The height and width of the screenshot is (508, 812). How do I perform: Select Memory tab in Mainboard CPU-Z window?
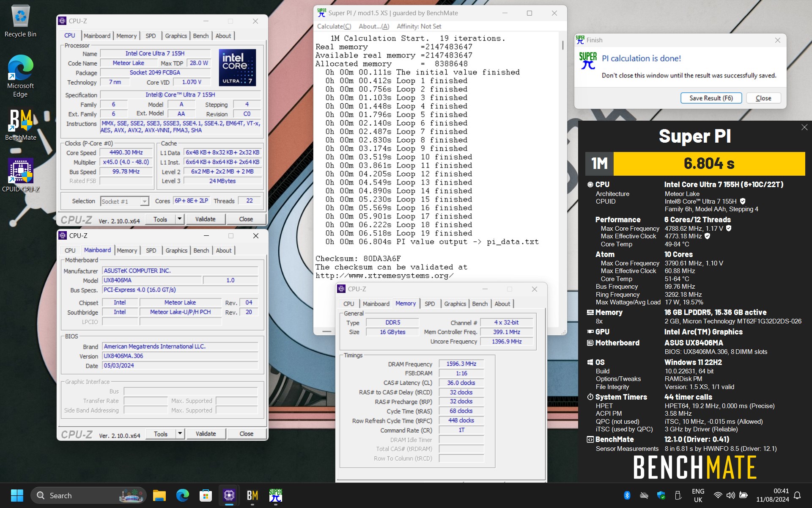pyautogui.click(x=127, y=251)
